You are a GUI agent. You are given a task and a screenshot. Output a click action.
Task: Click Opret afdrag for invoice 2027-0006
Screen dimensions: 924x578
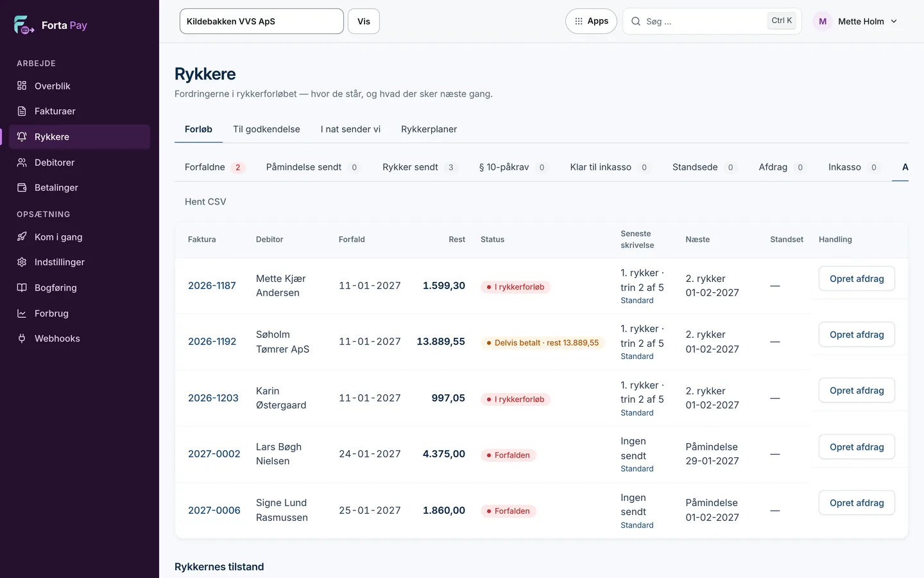tap(857, 503)
